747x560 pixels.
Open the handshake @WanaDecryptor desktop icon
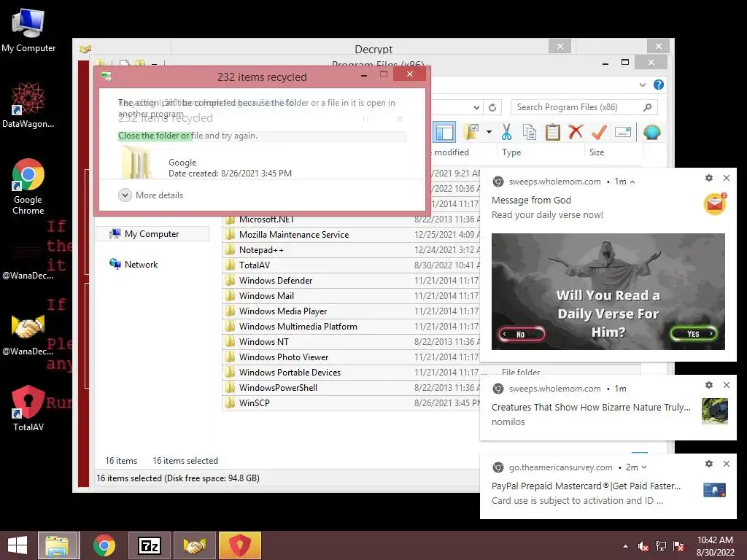coord(28,335)
